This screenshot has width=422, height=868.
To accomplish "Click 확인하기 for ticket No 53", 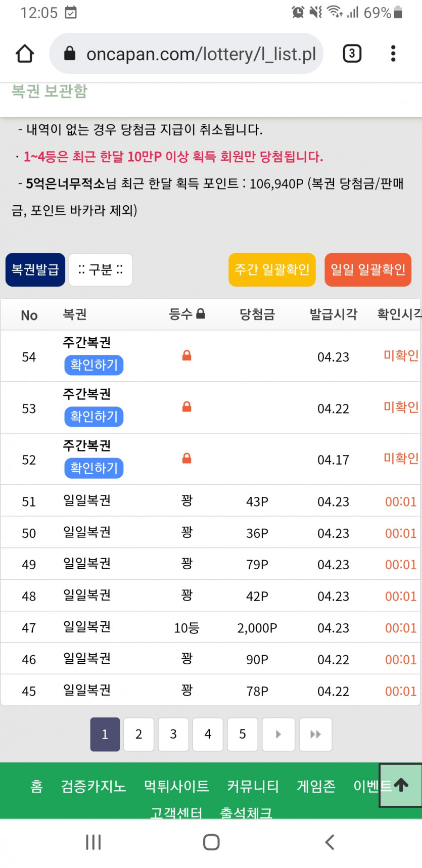I will (x=94, y=417).
